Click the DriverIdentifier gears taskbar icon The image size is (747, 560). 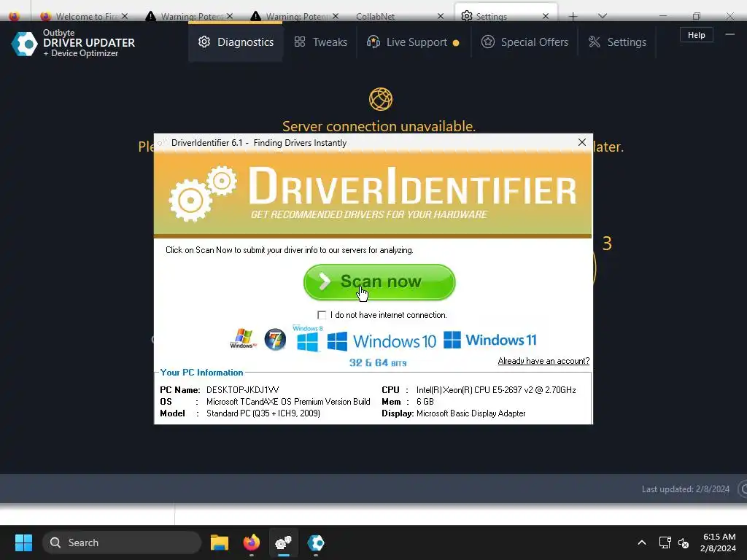[x=284, y=542]
